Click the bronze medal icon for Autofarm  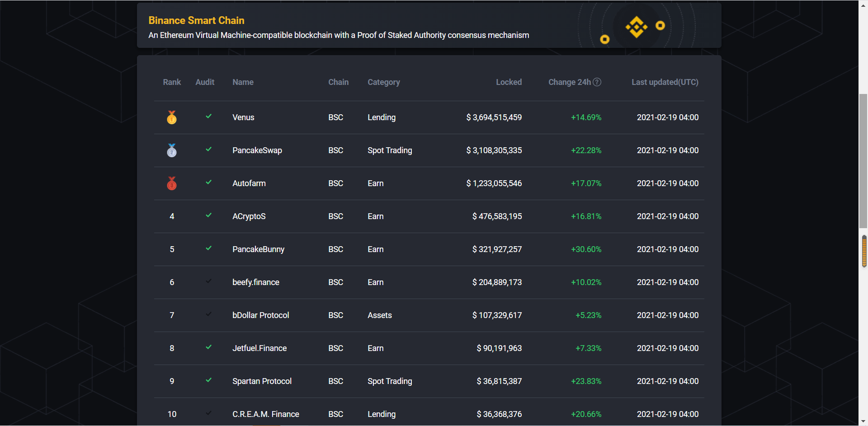click(x=172, y=183)
